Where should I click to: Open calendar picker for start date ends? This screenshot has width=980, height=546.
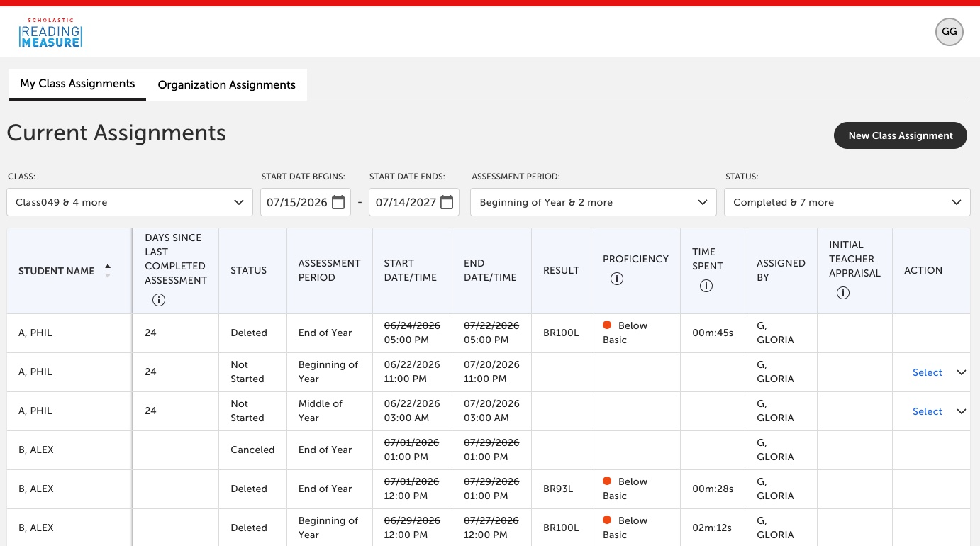(447, 202)
